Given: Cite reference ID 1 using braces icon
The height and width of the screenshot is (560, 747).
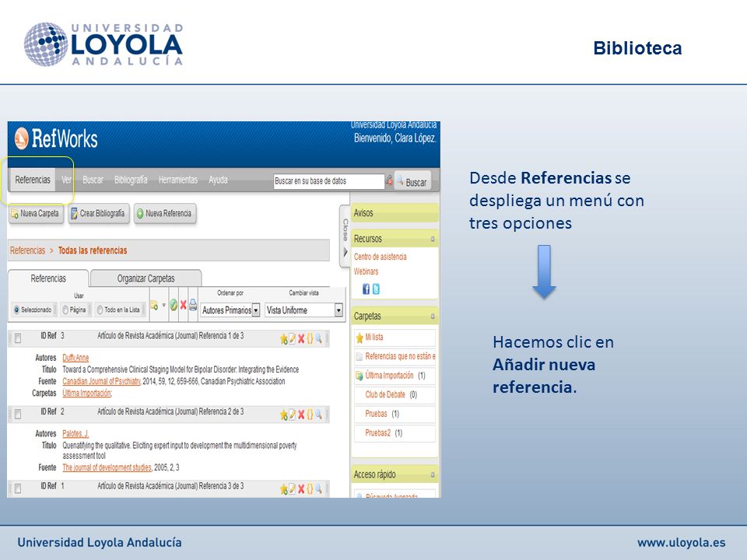Looking at the screenshot, I should point(310,489).
